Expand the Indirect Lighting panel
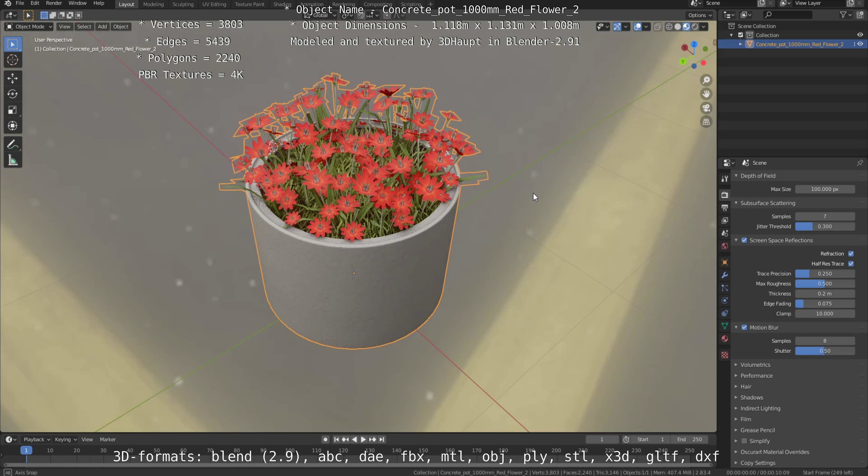868x476 pixels. [x=736, y=408]
